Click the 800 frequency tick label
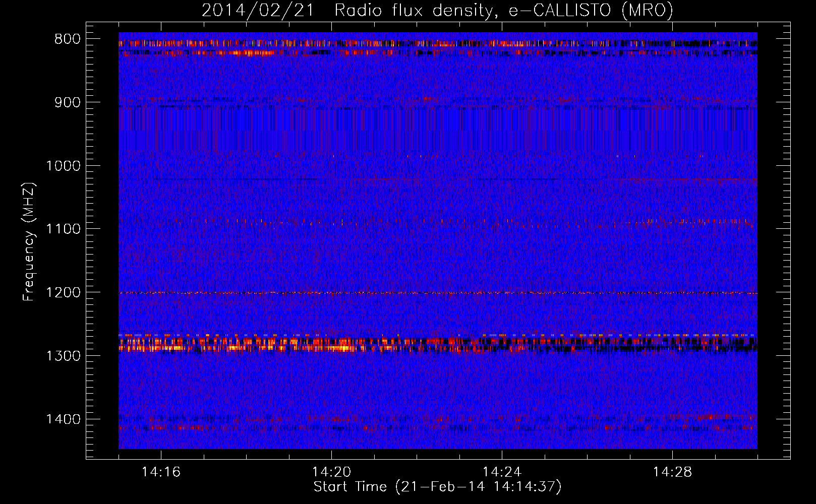The image size is (816, 504). [68, 39]
